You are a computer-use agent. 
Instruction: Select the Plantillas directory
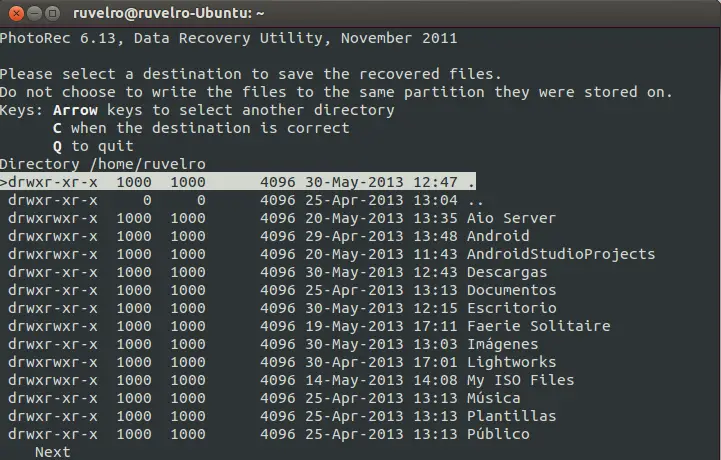click(282, 416)
